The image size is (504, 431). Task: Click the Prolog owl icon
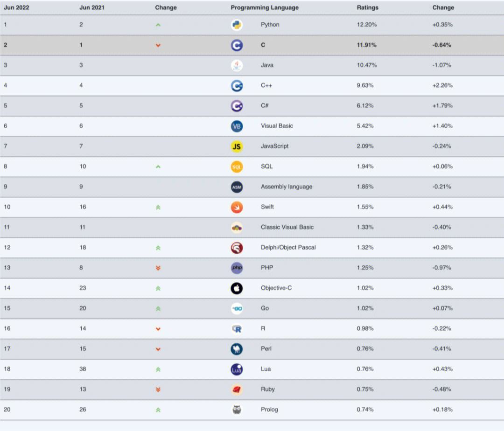pyautogui.click(x=237, y=410)
